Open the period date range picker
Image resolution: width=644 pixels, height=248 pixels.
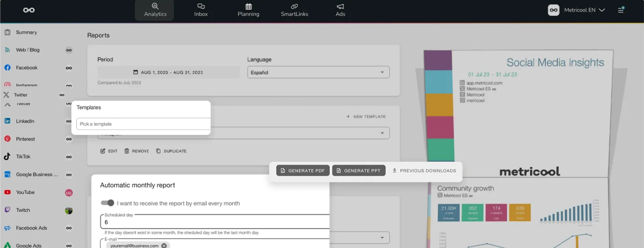coord(168,72)
